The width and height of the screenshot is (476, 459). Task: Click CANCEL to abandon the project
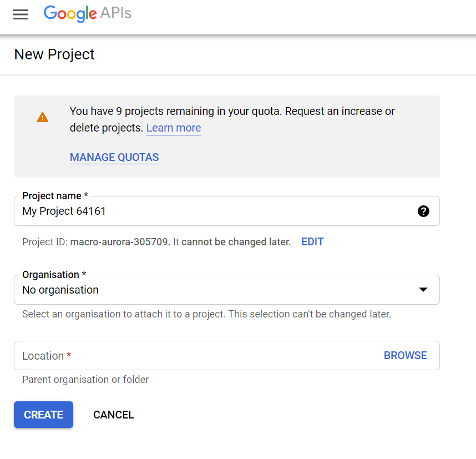pyautogui.click(x=113, y=415)
